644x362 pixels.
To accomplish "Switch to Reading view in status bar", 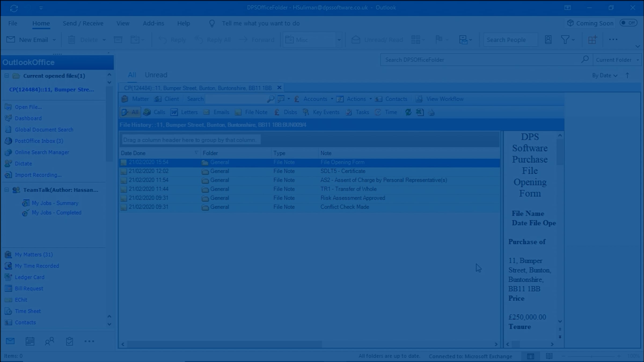I will click(x=549, y=356).
